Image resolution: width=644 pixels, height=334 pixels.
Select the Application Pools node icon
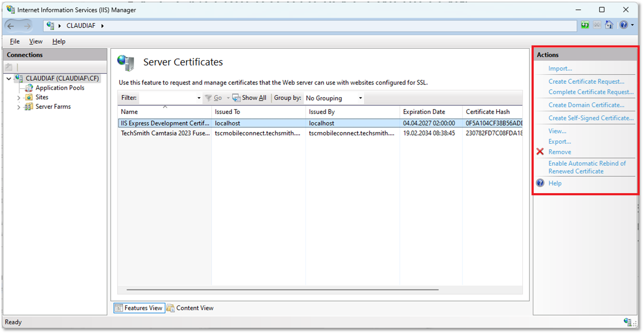click(x=29, y=88)
